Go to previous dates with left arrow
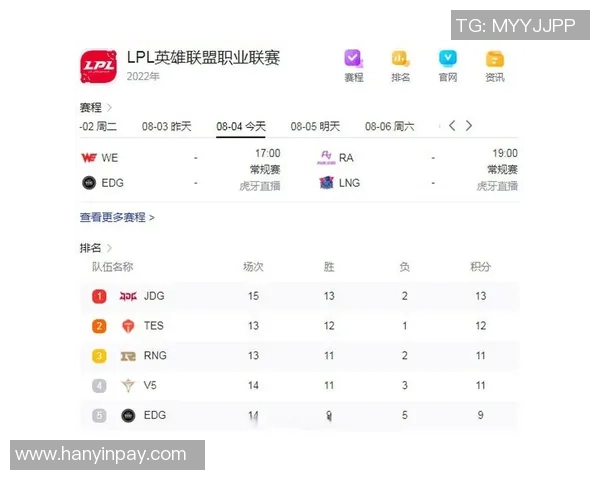The height and width of the screenshot is (480, 600). [452, 126]
